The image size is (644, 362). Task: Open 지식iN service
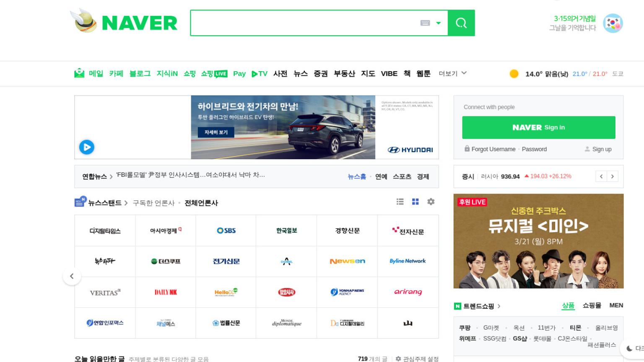[167, 74]
